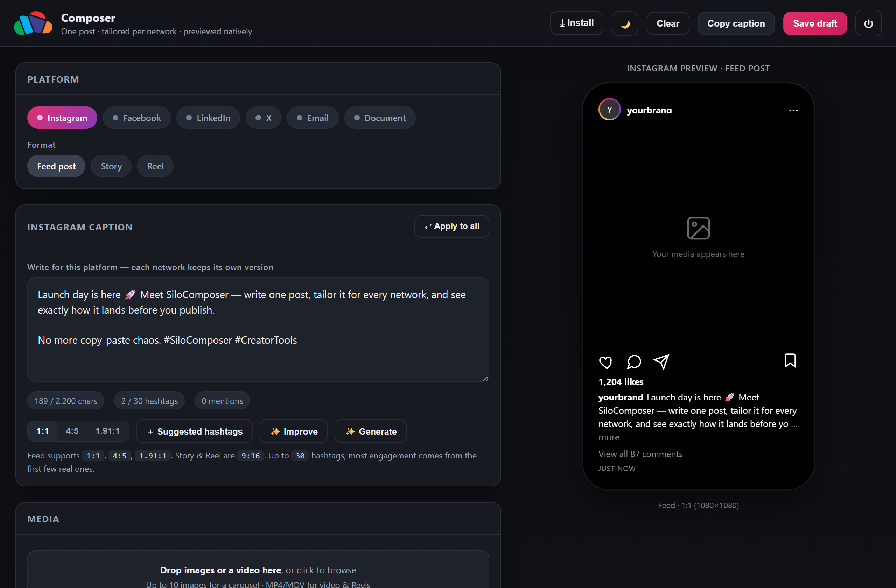896x588 pixels.
Task: Select the Feed post format
Action: [x=56, y=166]
